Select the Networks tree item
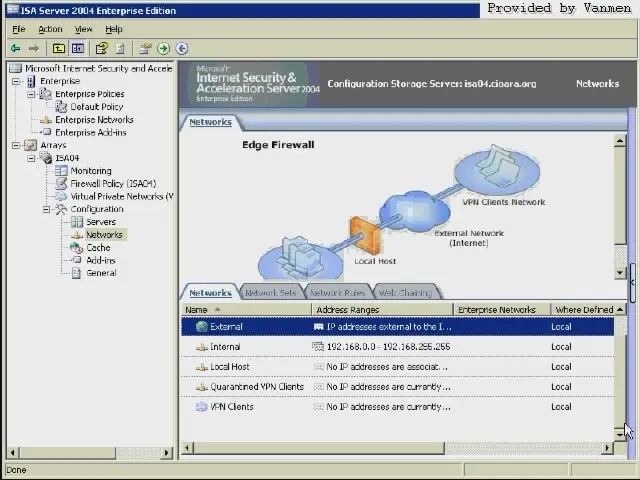The width and height of the screenshot is (640, 480). (104, 235)
